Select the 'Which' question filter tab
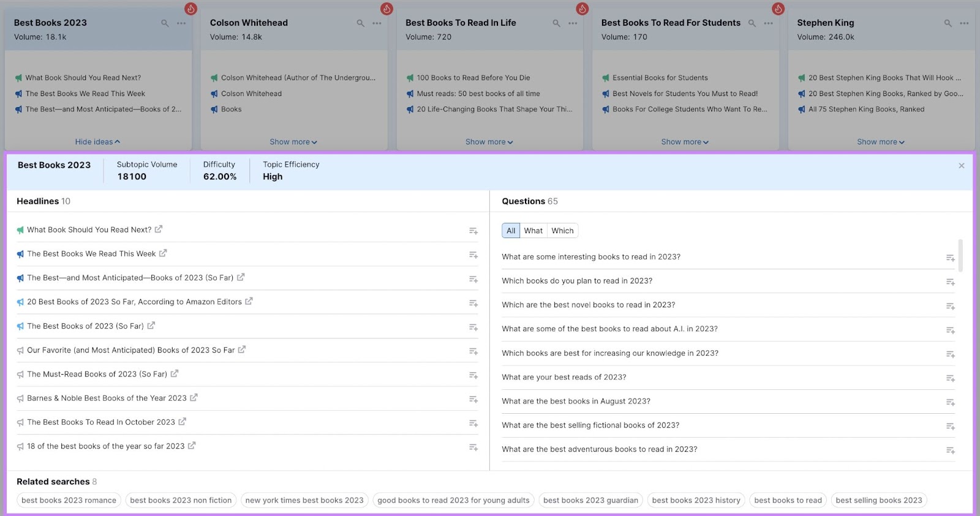Image resolution: width=980 pixels, height=516 pixels. (562, 231)
